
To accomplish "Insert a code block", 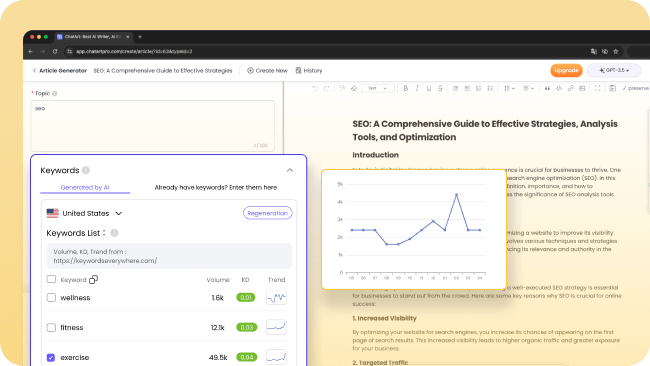I will (x=559, y=88).
